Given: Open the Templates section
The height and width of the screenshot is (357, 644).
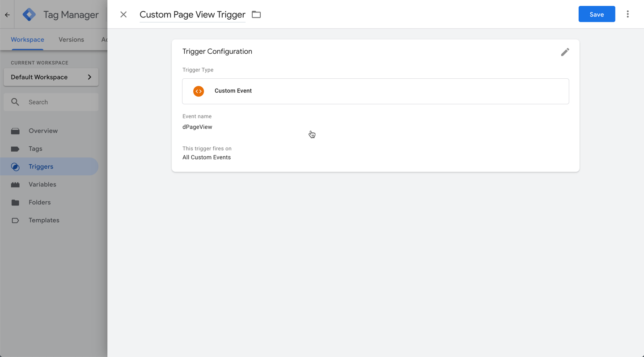Looking at the screenshot, I should tap(43, 220).
